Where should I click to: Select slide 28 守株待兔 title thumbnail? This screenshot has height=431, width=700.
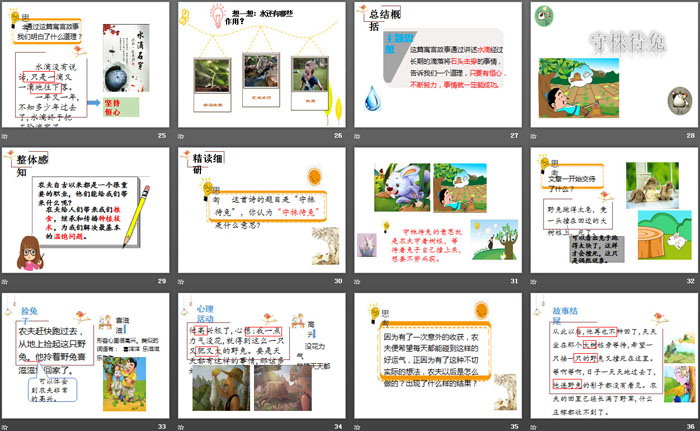point(614,65)
